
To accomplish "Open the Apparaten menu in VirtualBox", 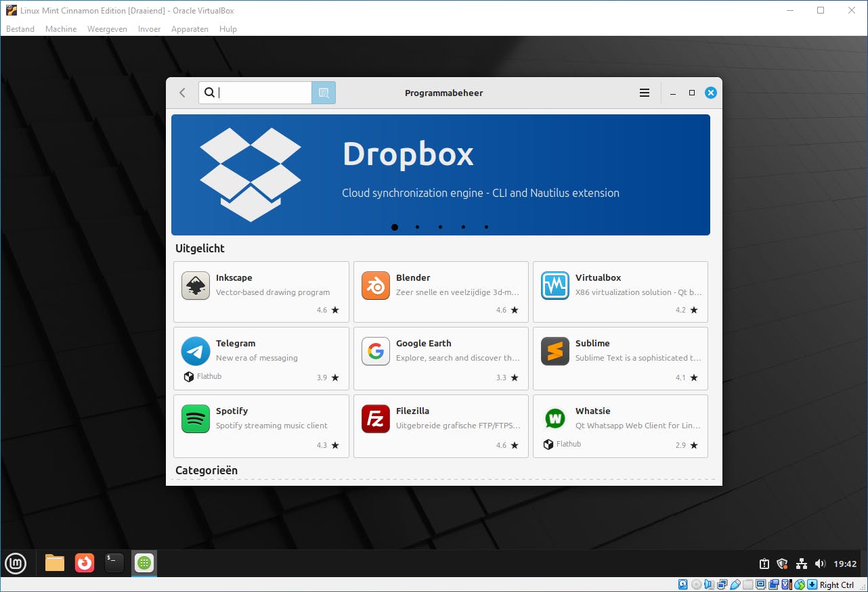I will click(x=190, y=29).
